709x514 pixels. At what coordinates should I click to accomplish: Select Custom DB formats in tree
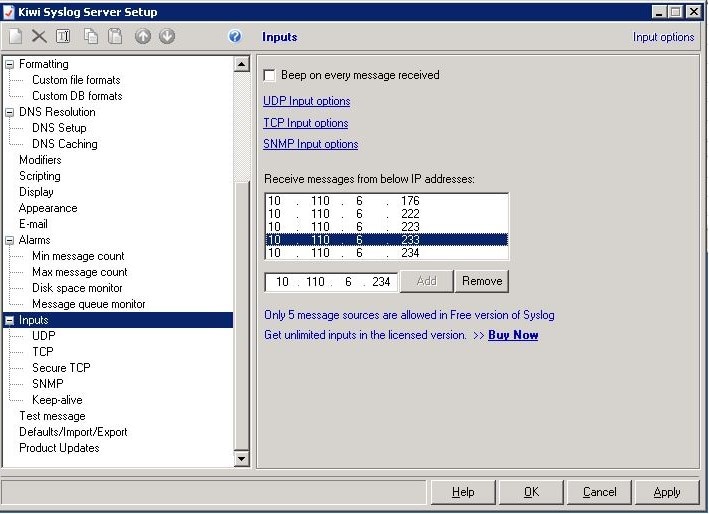tap(77, 96)
